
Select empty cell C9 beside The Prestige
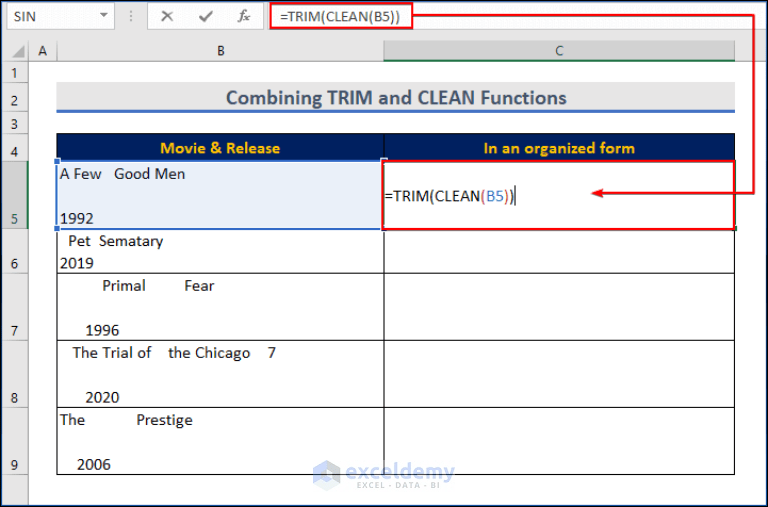click(559, 441)
